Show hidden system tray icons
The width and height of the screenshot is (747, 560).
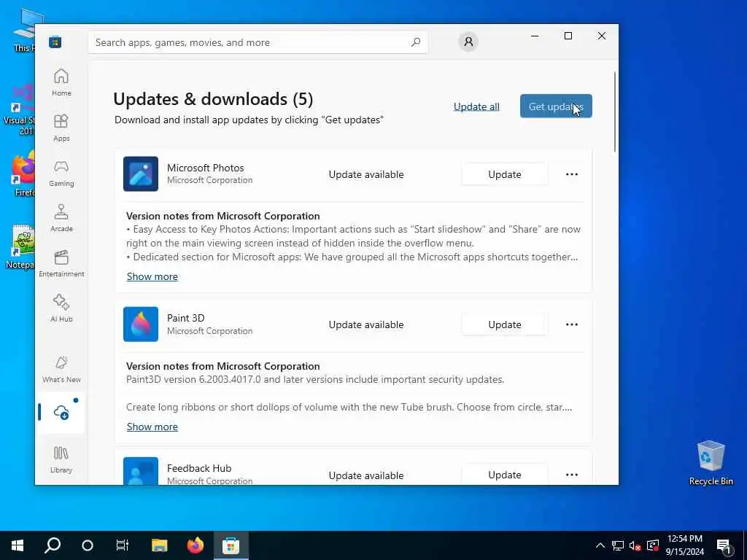600,545
